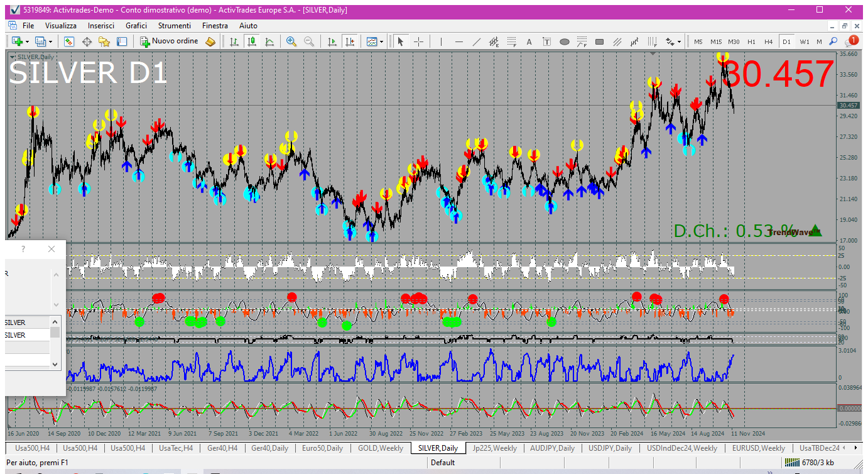Open a new chart with the toolbar icon
868x474 pixels.
click(16, 41)
